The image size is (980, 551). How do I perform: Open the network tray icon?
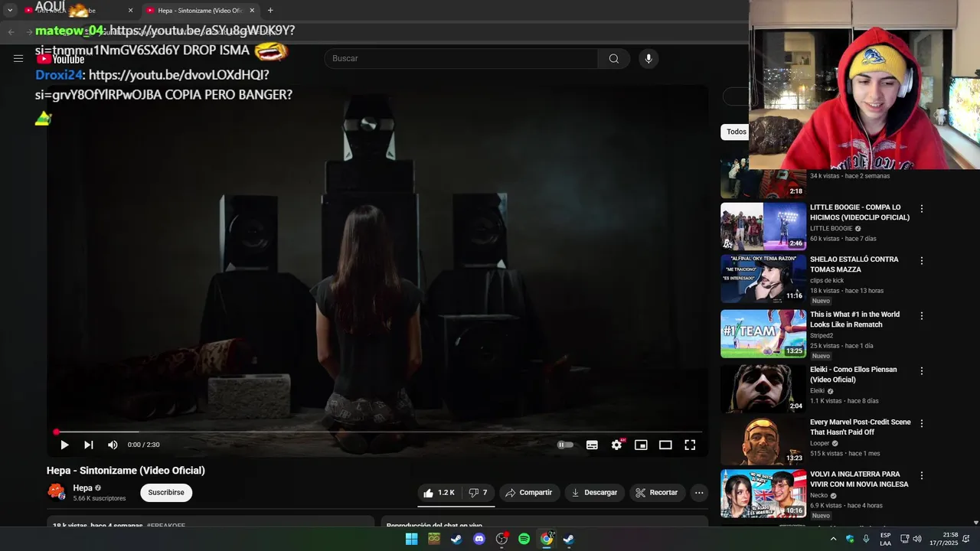(904, 539)
